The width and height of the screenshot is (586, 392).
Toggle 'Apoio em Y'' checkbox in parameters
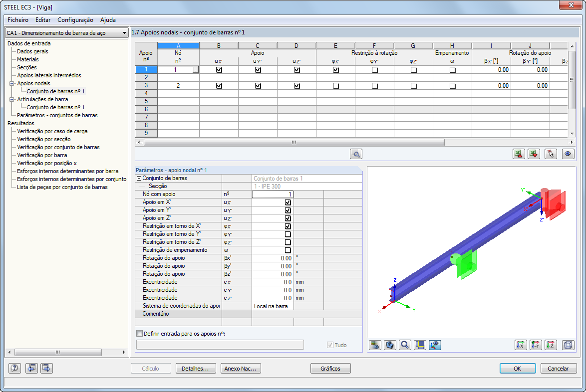click(288, 210)
